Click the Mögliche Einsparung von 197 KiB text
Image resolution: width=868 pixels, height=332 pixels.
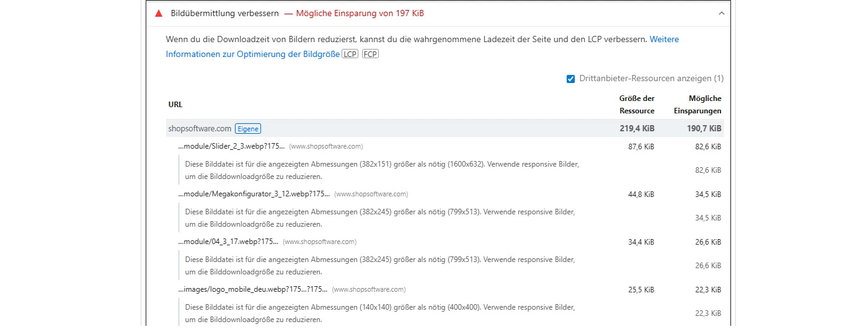point(360,13)
